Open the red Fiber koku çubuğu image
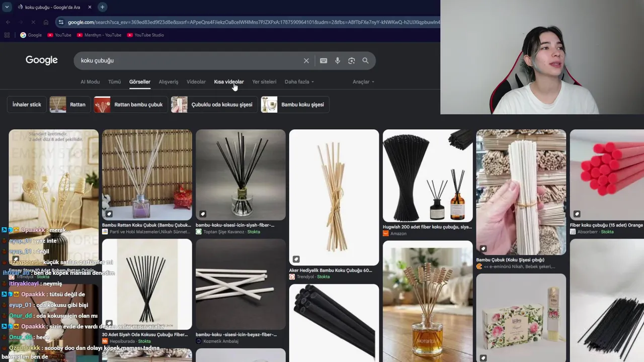Image resolution: width=644 pixels, height=362 pixels. [607, 175]
